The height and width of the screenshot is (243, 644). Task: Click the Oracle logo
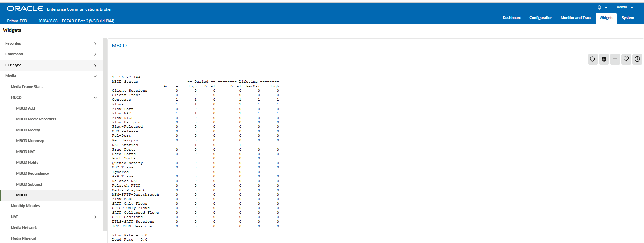point(25,8)
